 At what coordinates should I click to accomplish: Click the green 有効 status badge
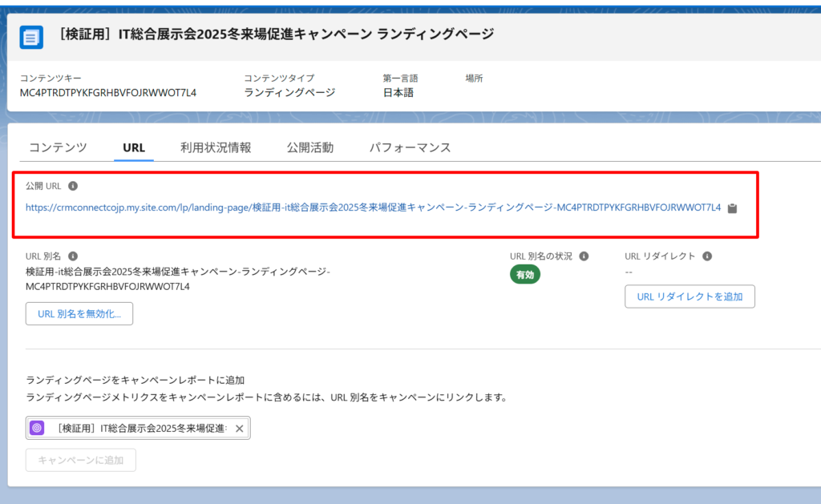click(x=525, y=274)
